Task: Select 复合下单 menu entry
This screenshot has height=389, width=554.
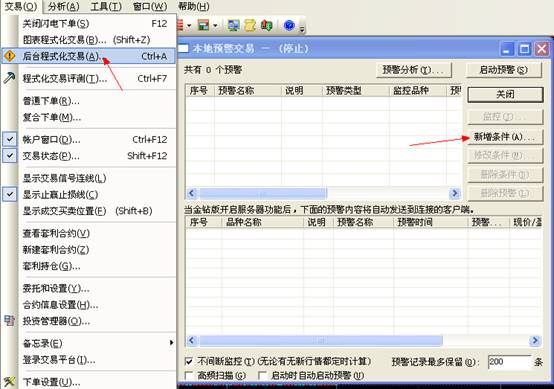Action: point(88,117)
